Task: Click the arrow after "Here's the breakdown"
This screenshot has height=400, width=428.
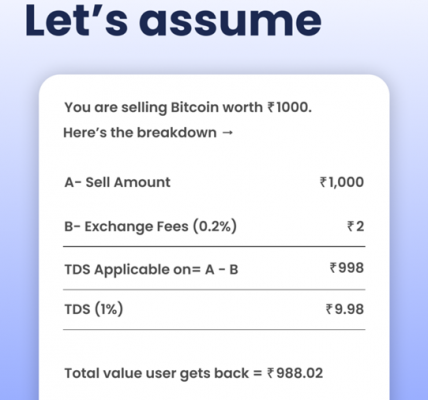Action: [227, 133]
